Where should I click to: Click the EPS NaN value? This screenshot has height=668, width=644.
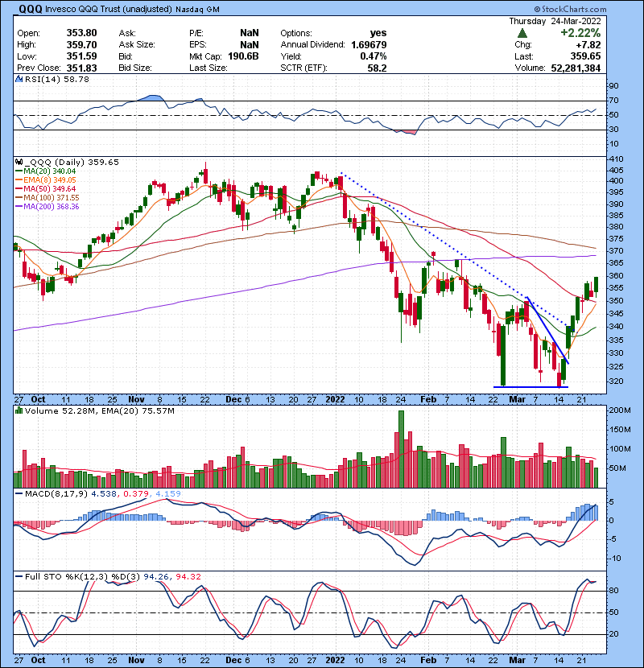[250, 45]
